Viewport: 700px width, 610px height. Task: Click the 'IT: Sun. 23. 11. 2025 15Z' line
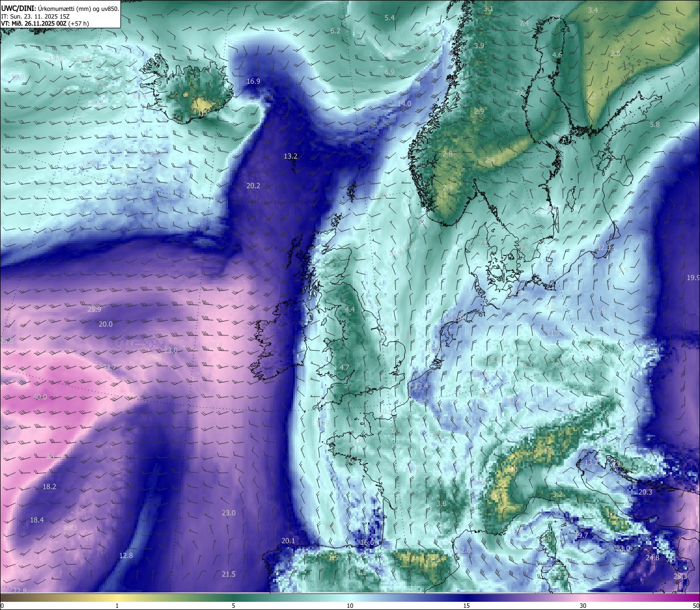coord(36,16)
